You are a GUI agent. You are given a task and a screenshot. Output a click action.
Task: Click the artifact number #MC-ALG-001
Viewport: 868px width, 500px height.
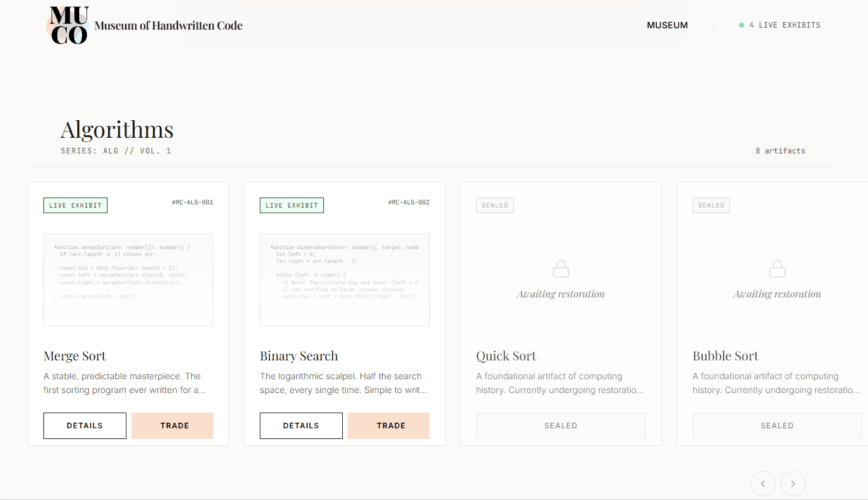192,202
